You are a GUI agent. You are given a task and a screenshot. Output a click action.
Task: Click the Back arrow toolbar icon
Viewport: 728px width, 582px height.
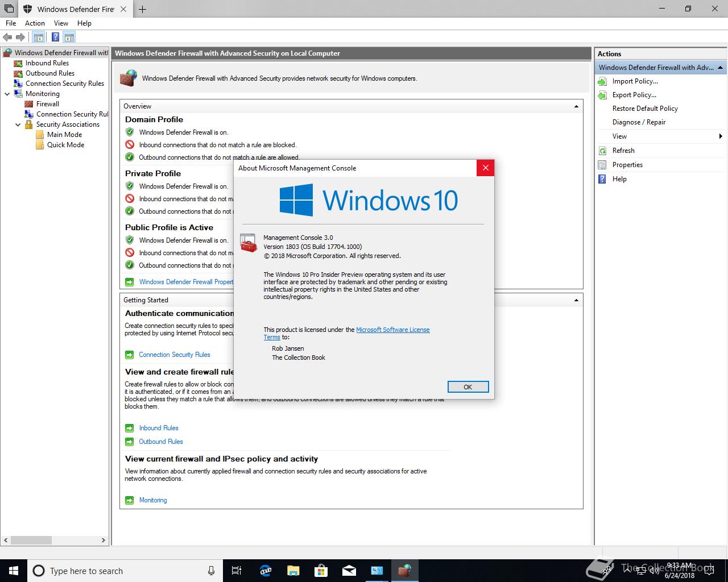(x=7, y=38)
